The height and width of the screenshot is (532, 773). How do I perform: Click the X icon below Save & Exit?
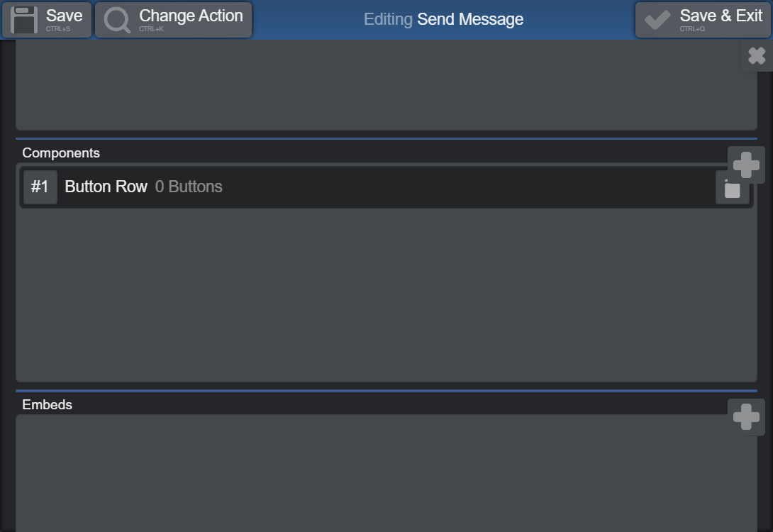tap(757, 56)
